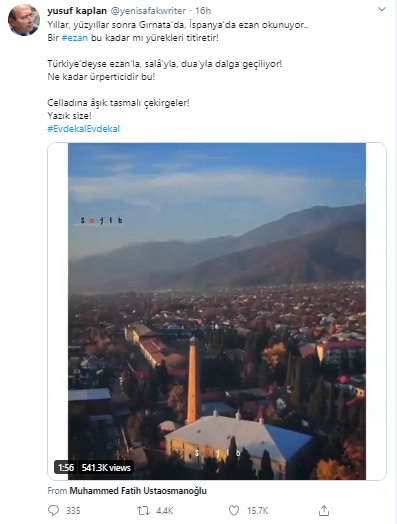397x524 pixels.
Task: Click the tweet text about Gırnata
Action: click(x=177, y=25)
